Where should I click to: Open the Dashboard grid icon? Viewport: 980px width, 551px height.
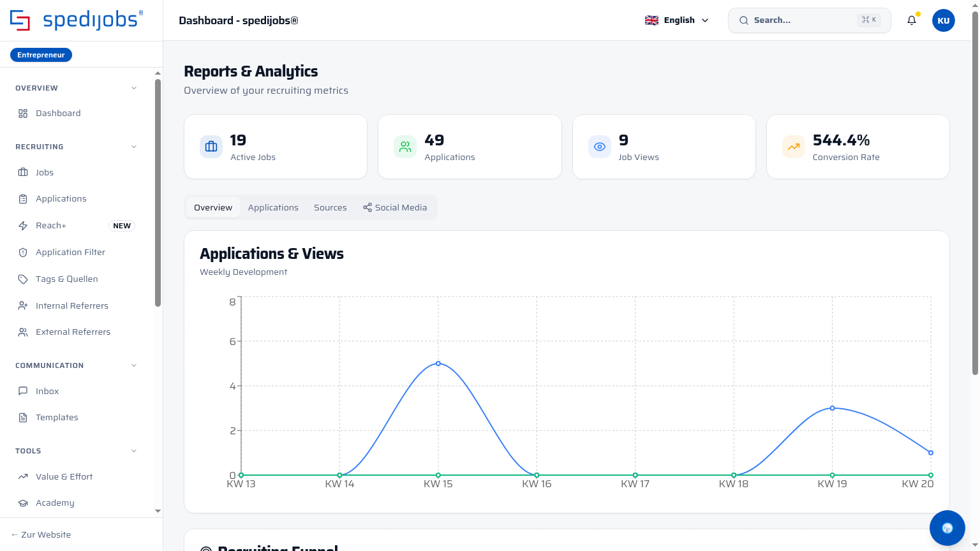[x=23, y=114]
